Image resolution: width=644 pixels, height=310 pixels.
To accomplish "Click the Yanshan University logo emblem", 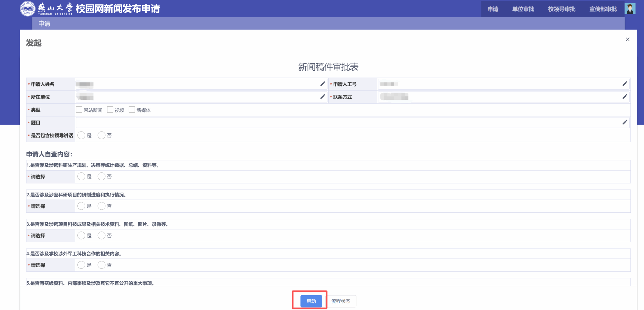I will (28, 9).
